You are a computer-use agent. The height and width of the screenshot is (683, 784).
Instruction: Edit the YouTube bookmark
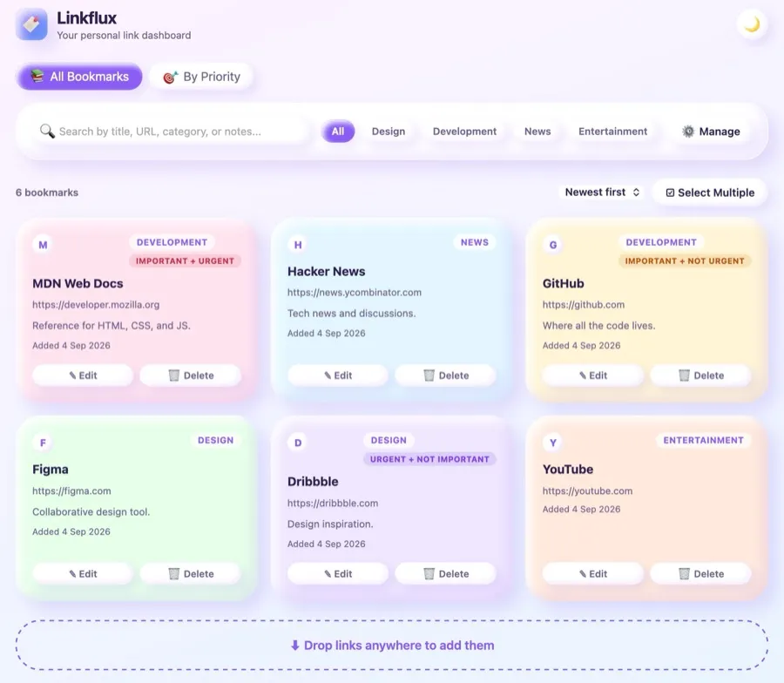point(593,574)
